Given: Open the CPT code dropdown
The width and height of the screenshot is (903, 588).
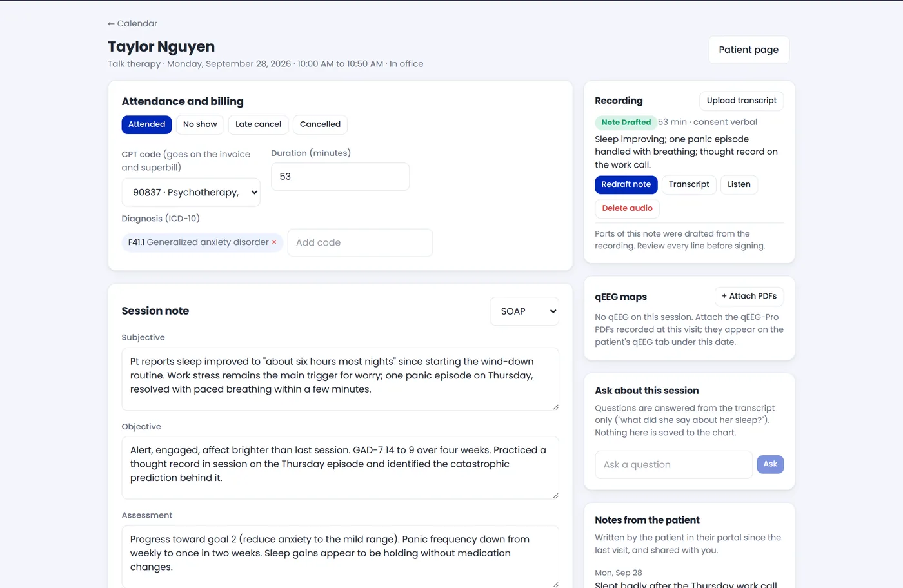Looking at the screenshot, I should pos(191,192).
